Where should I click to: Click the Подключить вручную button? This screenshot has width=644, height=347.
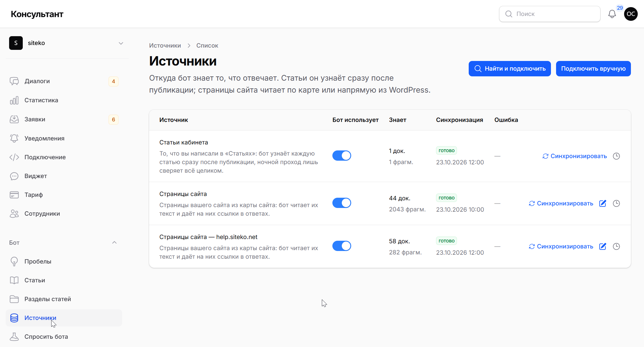point(593,69)
